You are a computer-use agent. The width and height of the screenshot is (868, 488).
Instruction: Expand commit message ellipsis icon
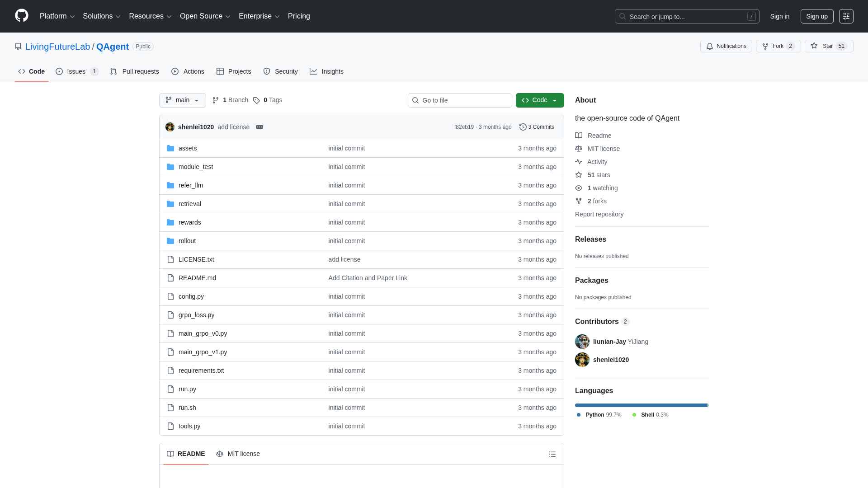(259, 127)
